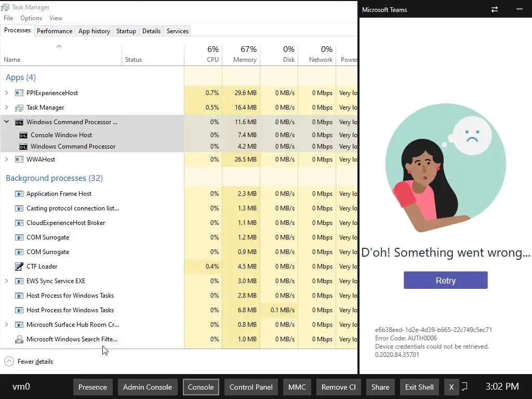
Task: Expand the Task Manager process group
Action: (6, 107)
